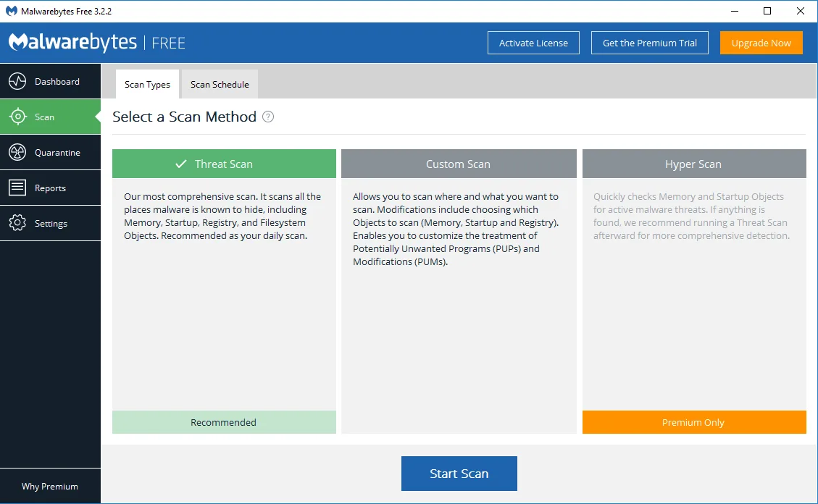This screenshot has height=504, width=818.
Task: Select the Hyper Scan method header
Action: pos(694,164)
